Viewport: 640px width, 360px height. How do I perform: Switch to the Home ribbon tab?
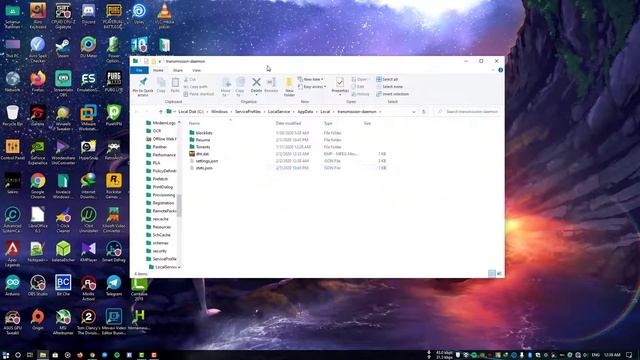coord(158,70)
